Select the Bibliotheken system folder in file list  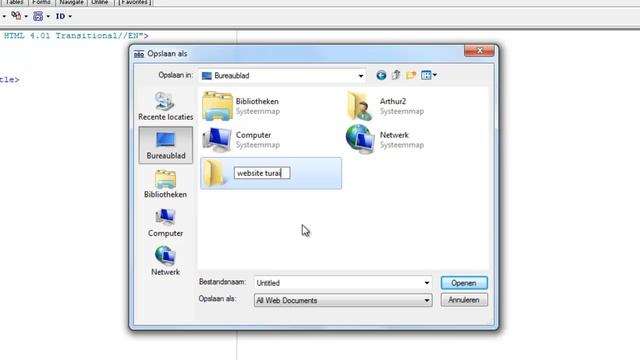(x=241, y=106)
